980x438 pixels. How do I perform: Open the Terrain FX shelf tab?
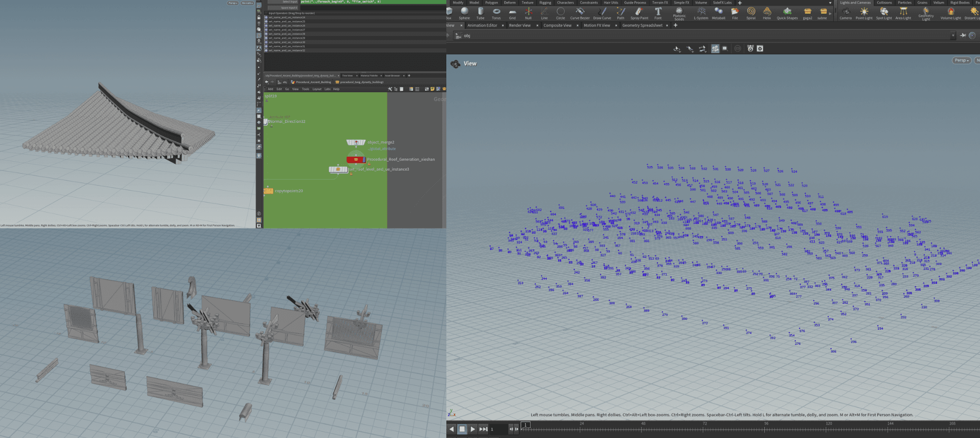click(659, 2)
